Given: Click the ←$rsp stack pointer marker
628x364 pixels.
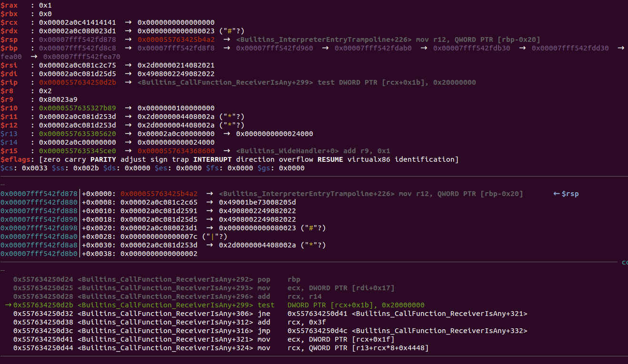Looking at the screenshot, I should 566,194.
